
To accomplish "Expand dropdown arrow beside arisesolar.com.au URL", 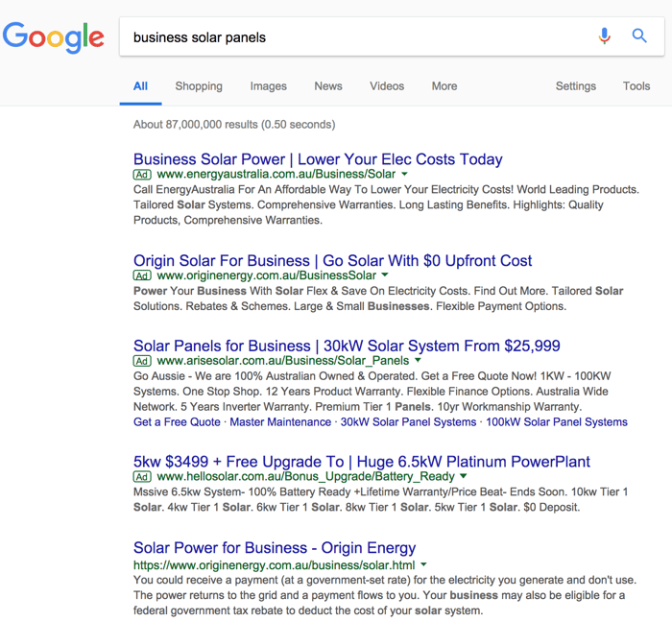I will tap(418, 361).
